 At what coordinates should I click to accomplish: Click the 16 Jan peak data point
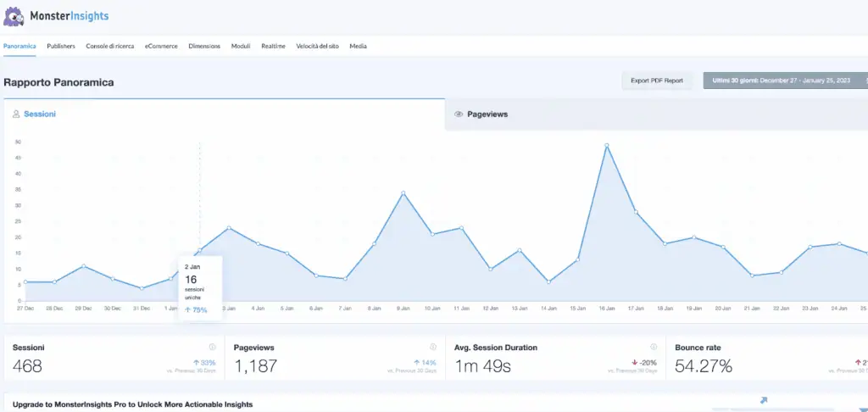pos(607,146)
